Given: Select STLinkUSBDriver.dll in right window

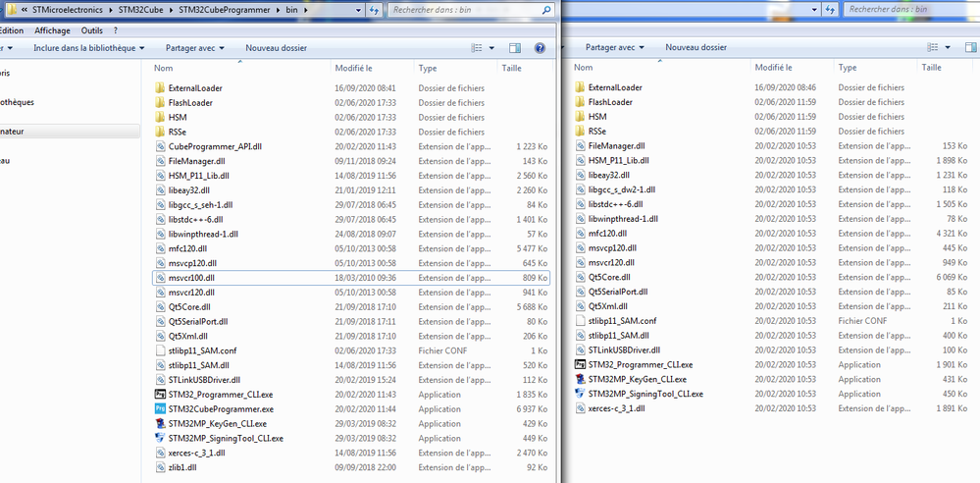Looking at the screenshot, I should click(624, 350).
